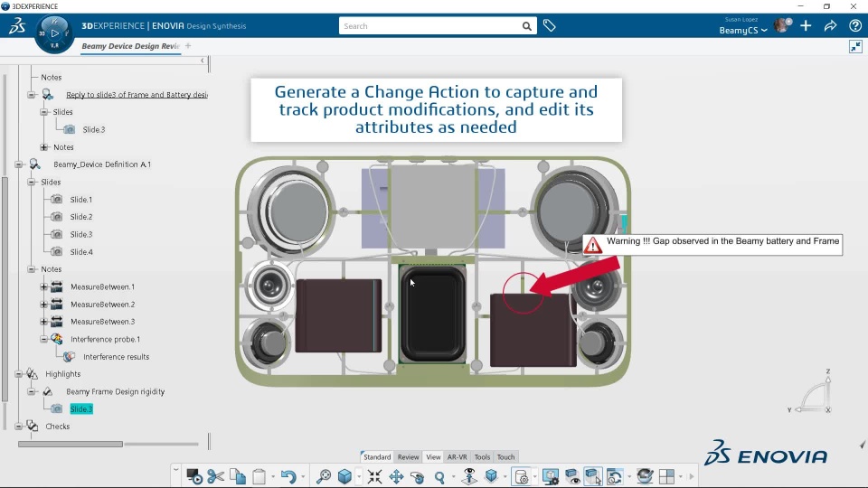Expand MeasureBetween.2 node
The image size is (868, 488).
[x=43, y=305]
